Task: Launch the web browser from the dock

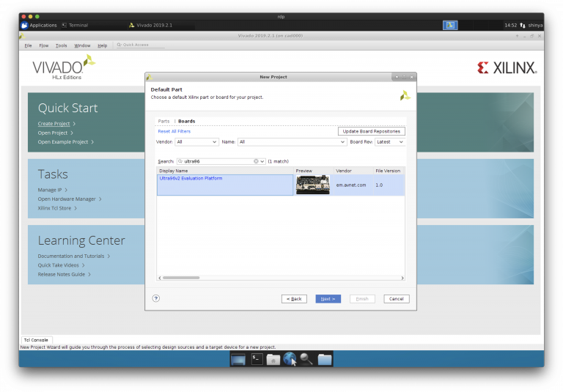Action: coord(290,359)
